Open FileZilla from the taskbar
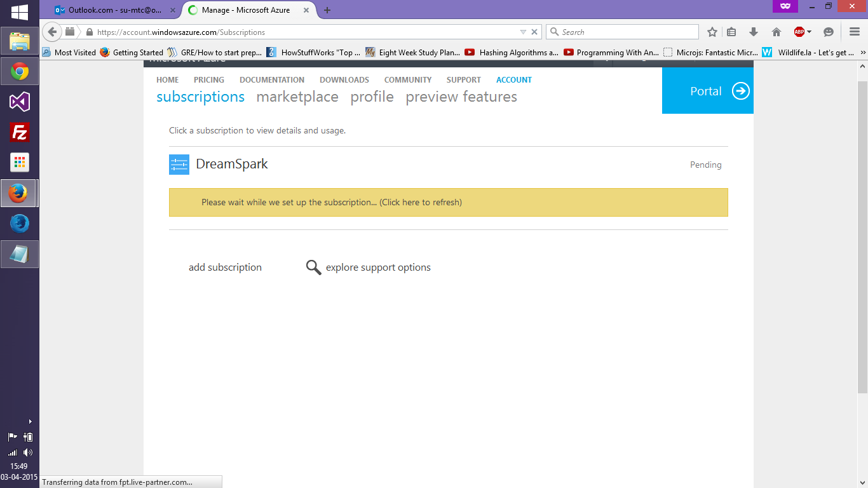 (x=19, y=132)
